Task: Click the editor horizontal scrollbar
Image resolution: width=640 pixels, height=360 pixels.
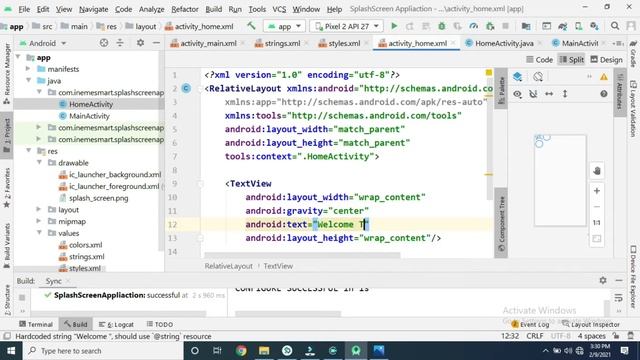Action: [302, 255]
